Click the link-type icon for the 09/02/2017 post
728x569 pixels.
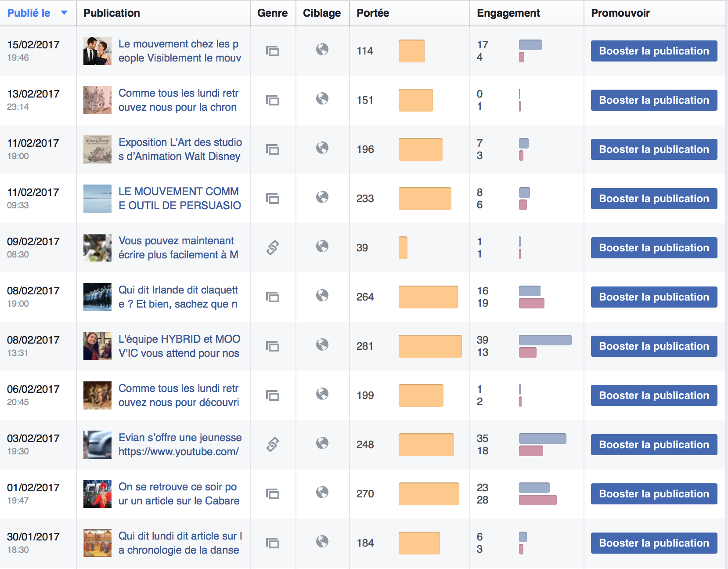(x=273, y=248)
